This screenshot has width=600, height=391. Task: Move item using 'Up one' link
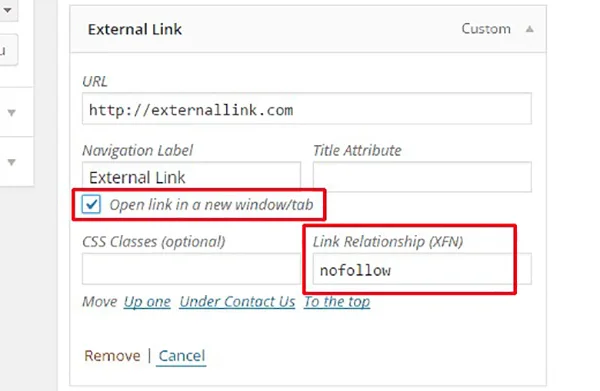point(147,302)
